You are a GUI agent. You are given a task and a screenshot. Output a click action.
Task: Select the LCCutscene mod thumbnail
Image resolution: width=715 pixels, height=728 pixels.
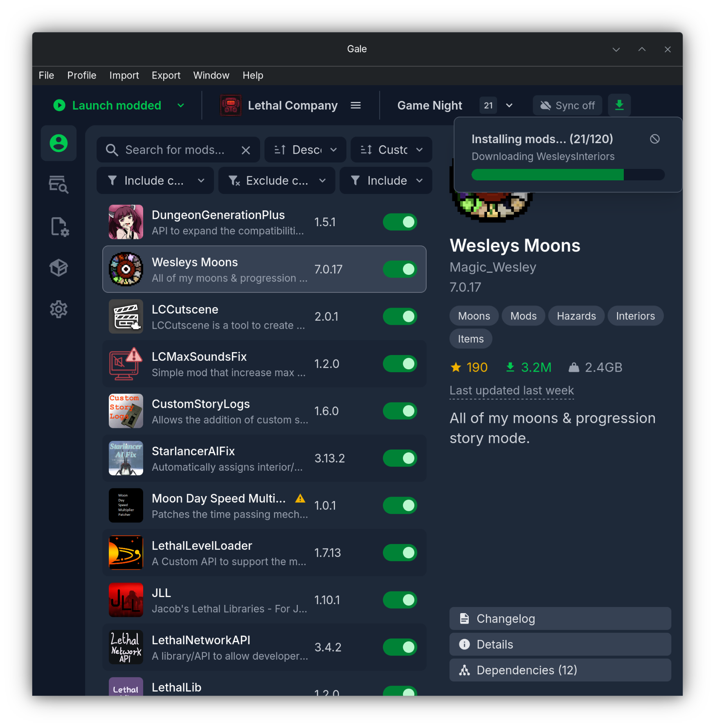126,317
